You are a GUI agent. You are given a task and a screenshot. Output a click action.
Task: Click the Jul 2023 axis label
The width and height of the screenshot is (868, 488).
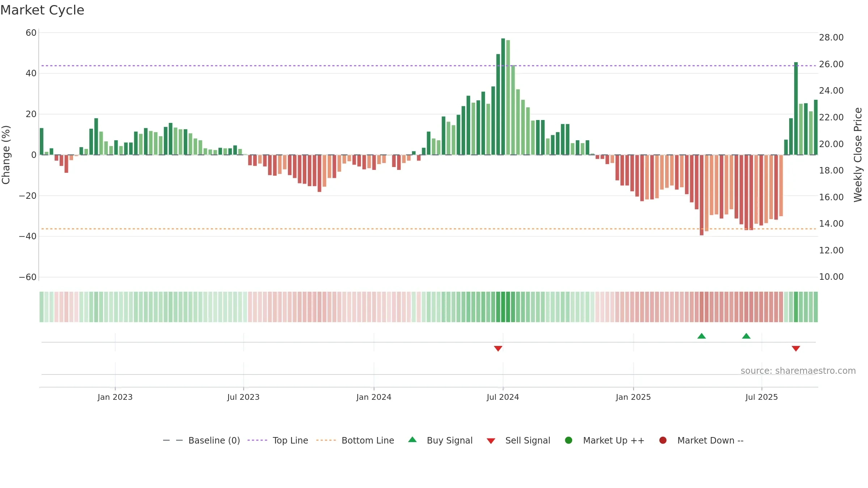click(243, 397)
